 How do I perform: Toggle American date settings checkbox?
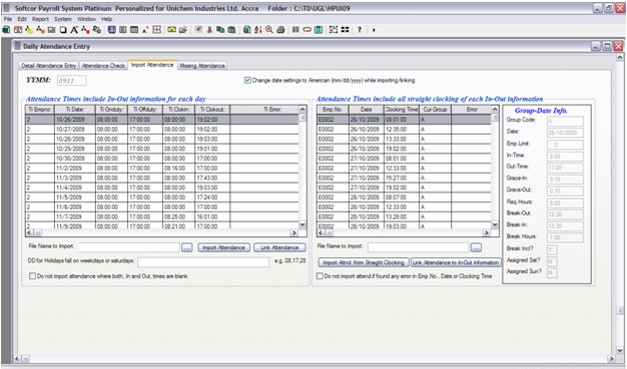pyautogui.click(x=248, y=80)
